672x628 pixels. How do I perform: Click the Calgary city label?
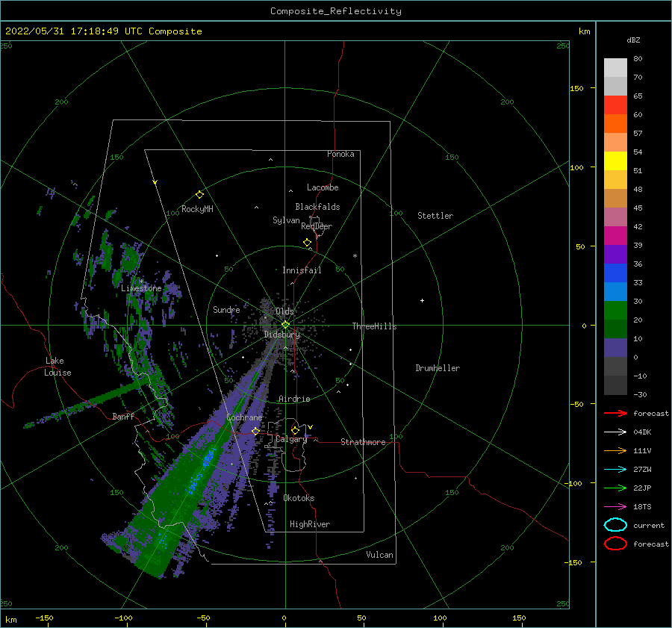coord(291,439)
